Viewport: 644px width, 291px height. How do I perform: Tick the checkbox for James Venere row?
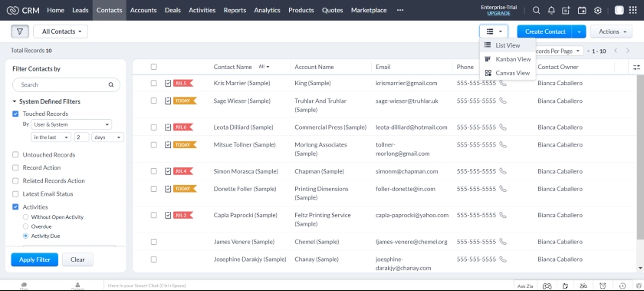click(x=153, y=242)
